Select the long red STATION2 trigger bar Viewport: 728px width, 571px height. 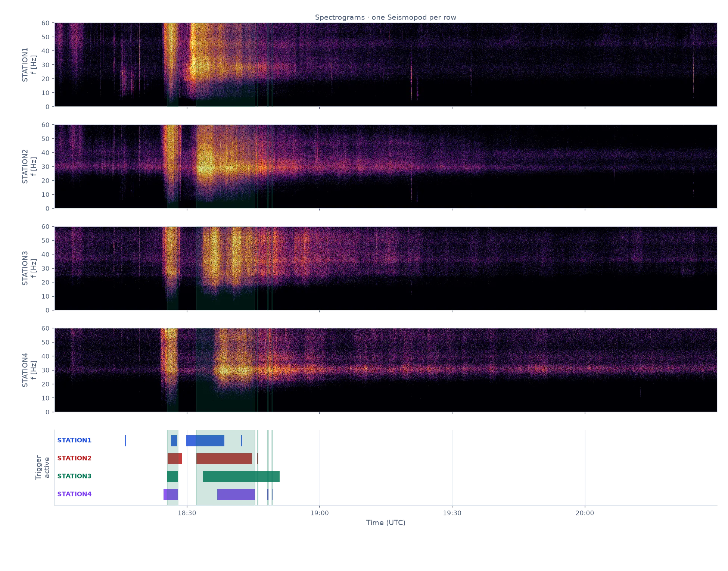coord(224,459)
